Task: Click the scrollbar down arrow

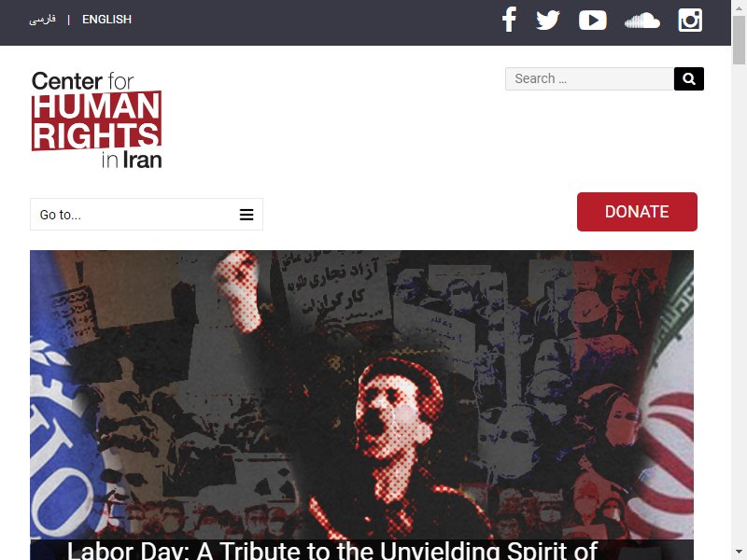Action: click(x=739, y=553)
